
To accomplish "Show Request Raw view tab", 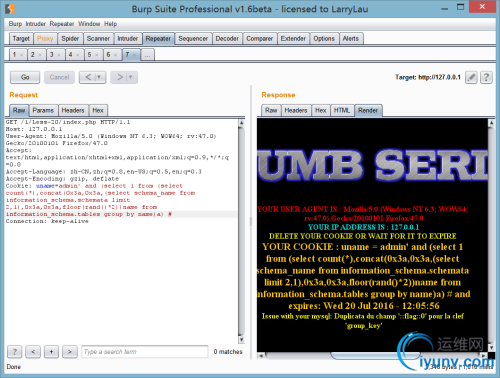I will coord(19,110).
